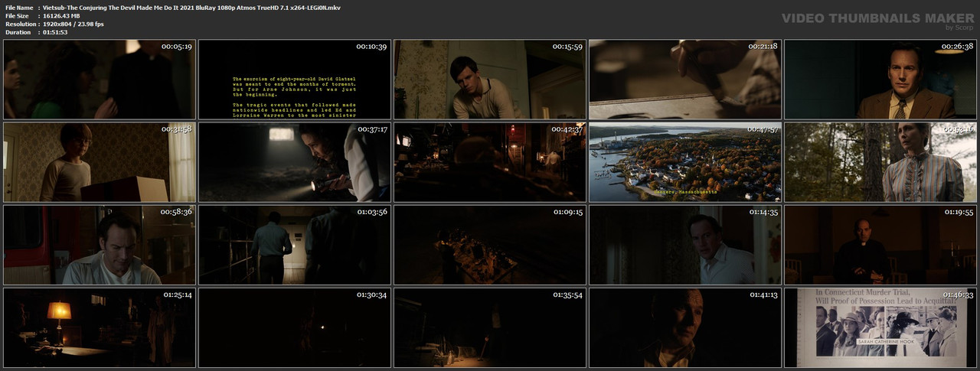
Task: Click the File Name label
Action: (x=19, y=7)
